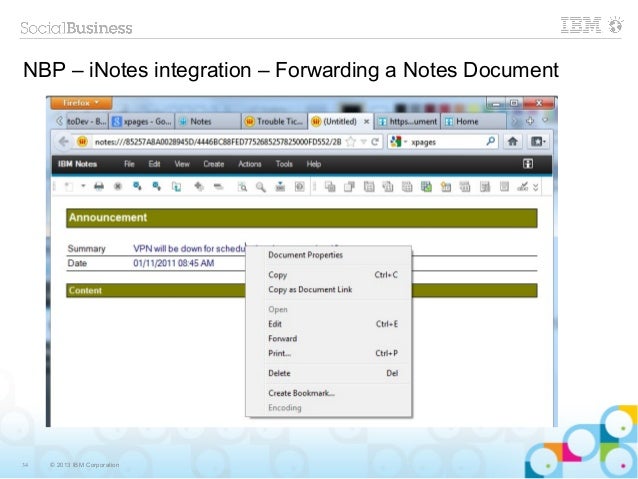This screenshot has height=479, width=638.
Task: Open the File menu in IBM Notes
Action: pos(129,164)
